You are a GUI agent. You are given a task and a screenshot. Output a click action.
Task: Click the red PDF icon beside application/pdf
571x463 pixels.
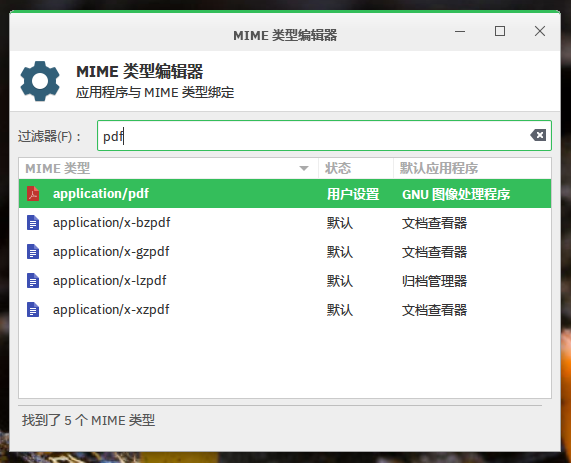tap(33, 193)
